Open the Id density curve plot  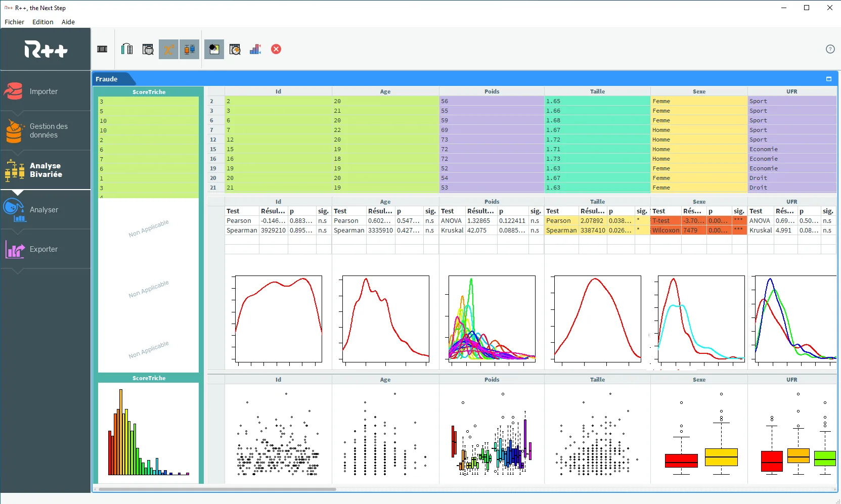[x=278, y=319]
